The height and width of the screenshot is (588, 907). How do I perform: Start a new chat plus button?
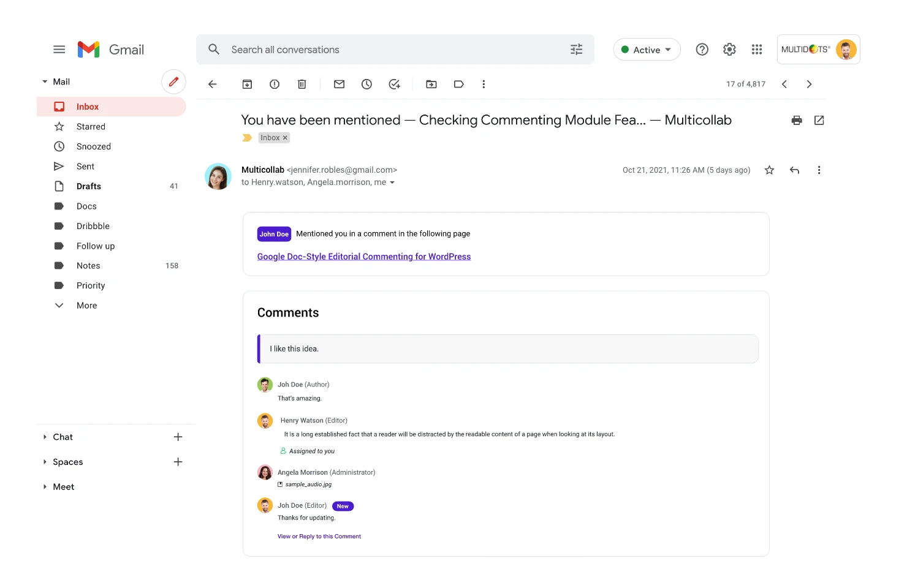178,437
